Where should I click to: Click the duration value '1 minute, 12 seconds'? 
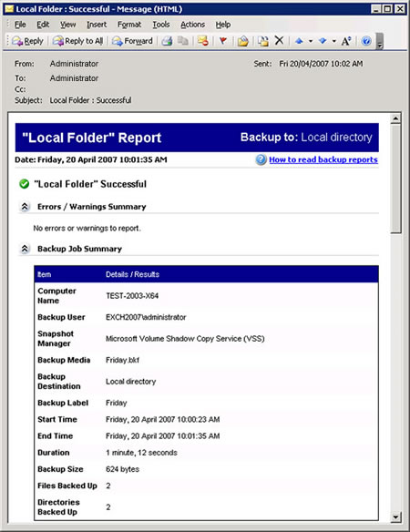point(141,453)
